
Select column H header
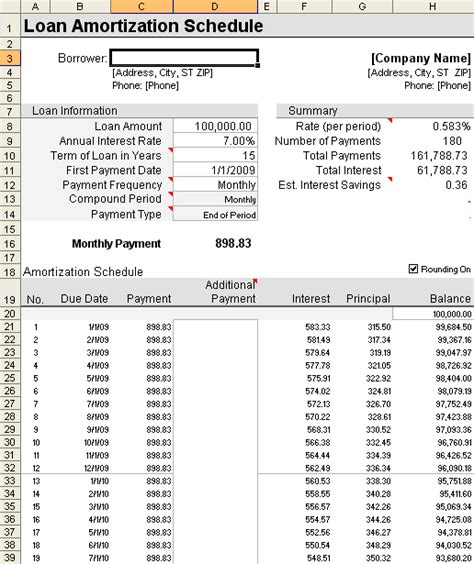click(x=433, y=6)
